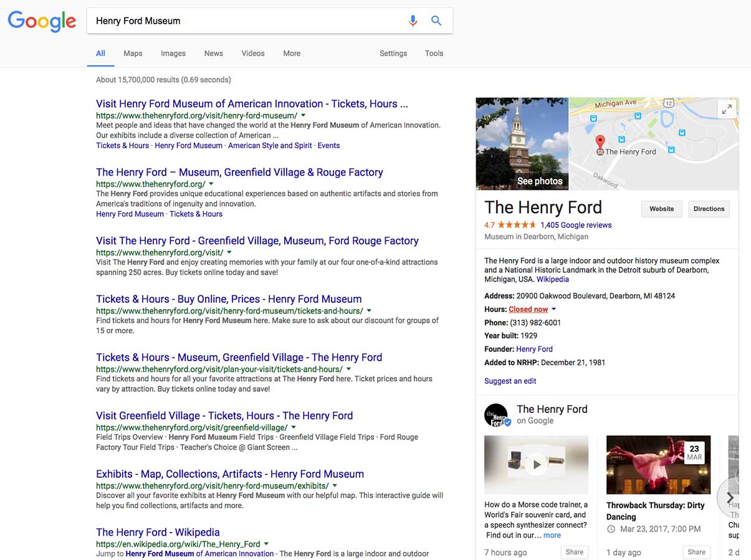Open Visit Henry Ford Museum of American Innovation result
The image size is (751, 560).
[x=252, y=104]
